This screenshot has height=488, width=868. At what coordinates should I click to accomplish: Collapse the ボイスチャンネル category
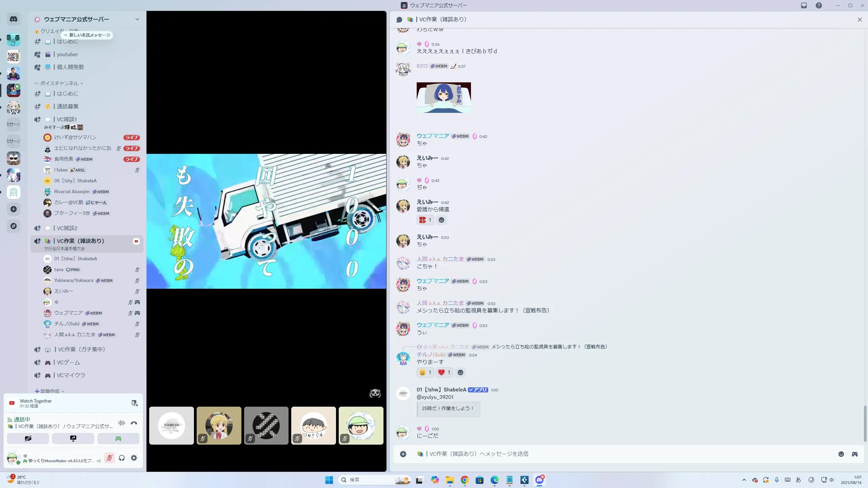tap(59, 83)
